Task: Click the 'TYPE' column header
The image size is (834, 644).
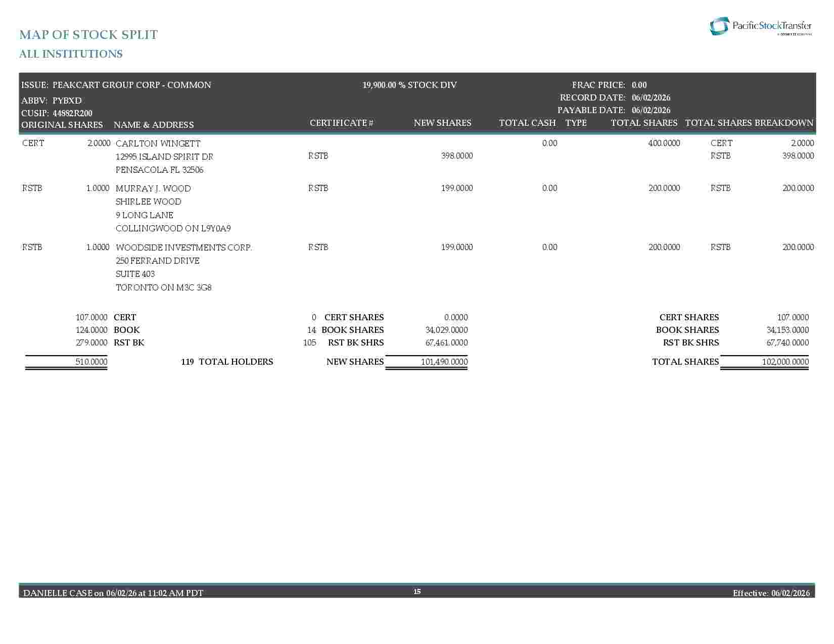Action: click(x=576, y=123)
